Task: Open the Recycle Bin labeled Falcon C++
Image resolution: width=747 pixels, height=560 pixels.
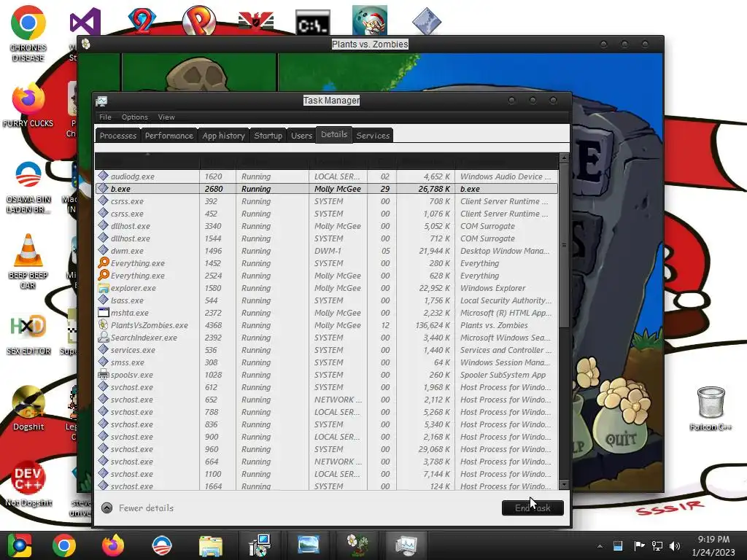Action: point(711,408)
